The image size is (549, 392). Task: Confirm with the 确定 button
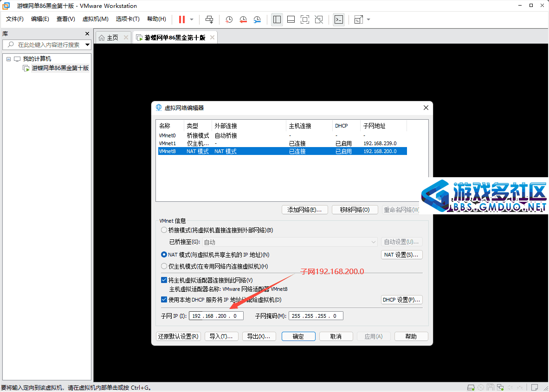[x=298, y=336]
